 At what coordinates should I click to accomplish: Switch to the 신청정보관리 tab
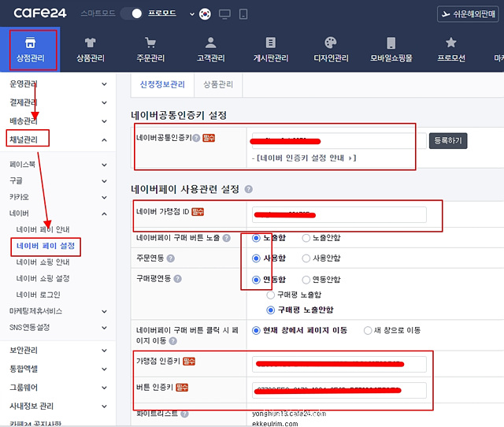162,84
